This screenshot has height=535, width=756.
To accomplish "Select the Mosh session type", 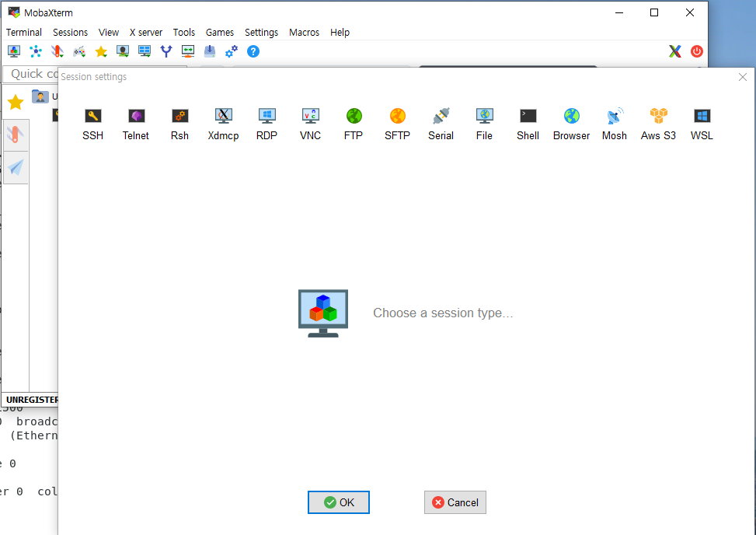I will pyautogui.click(x=615, y=124).
